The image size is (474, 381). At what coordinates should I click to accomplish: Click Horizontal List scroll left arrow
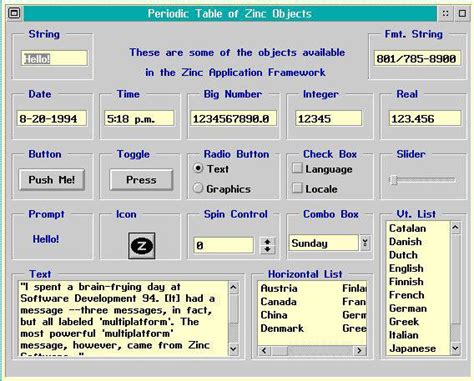coord(264,350)
